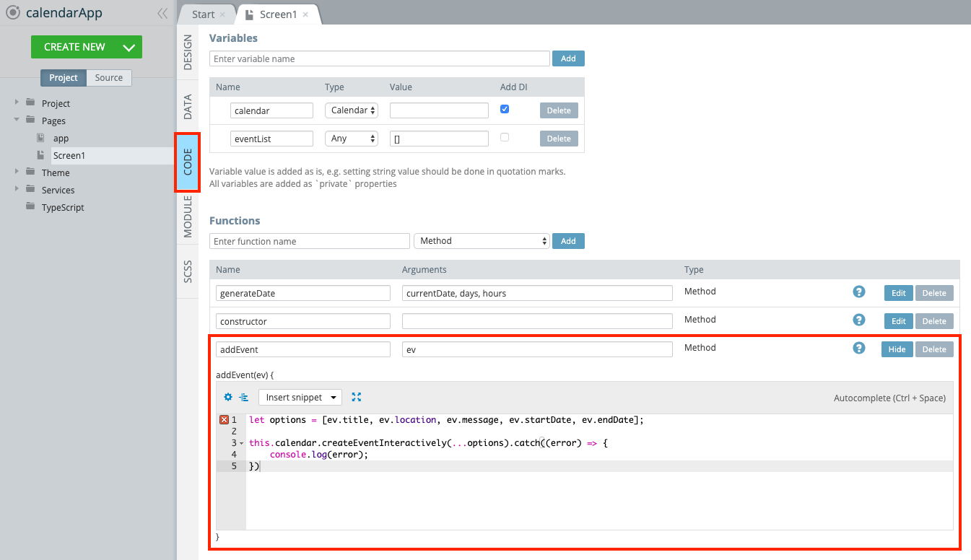Fold code block at line 3

tap(241, 443)
